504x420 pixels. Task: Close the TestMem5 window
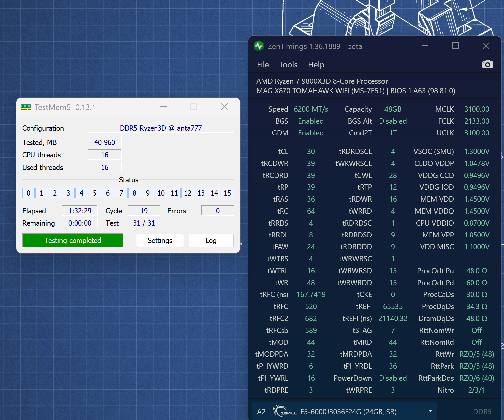pyautogui.click(x=224, y=107)
